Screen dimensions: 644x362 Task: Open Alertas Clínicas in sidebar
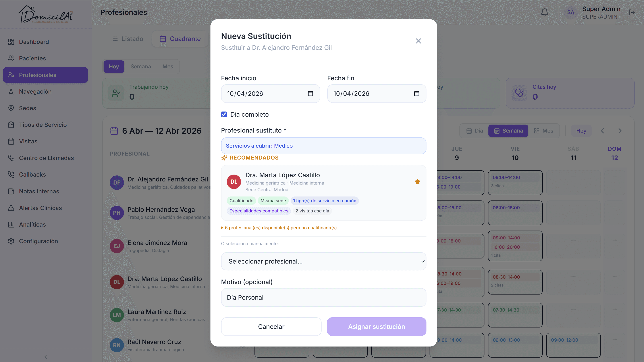(x=40, y=208)
